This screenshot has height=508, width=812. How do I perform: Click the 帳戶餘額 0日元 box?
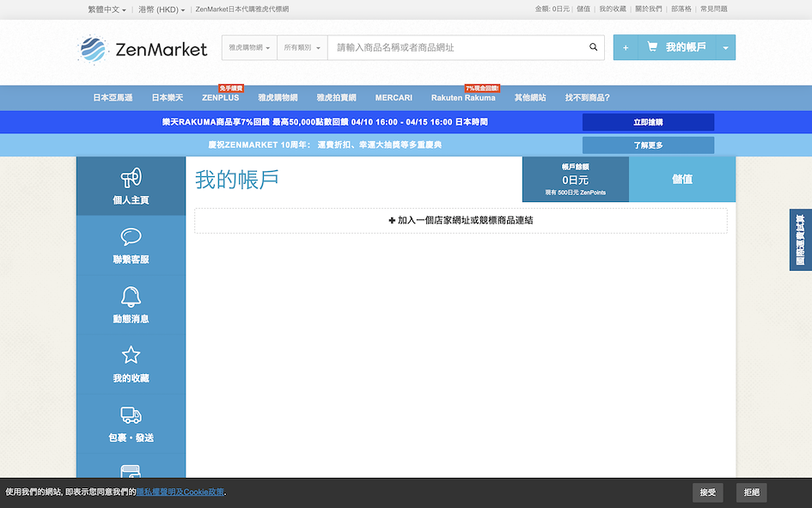click(576, 179)
